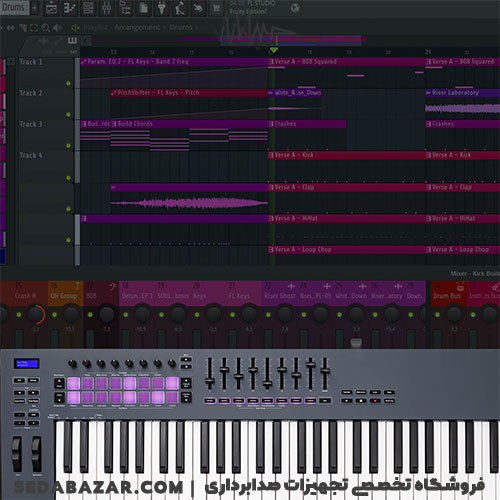Open clip menu of Param. EQ 2 automation clip
This screenshot has width=500, height=500.
coord(84,62)
